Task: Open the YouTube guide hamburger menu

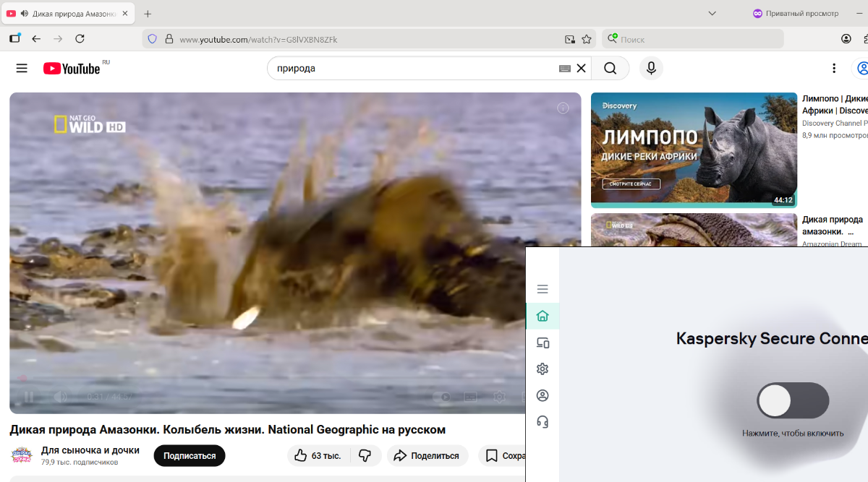Action: [x=22, y=68]
